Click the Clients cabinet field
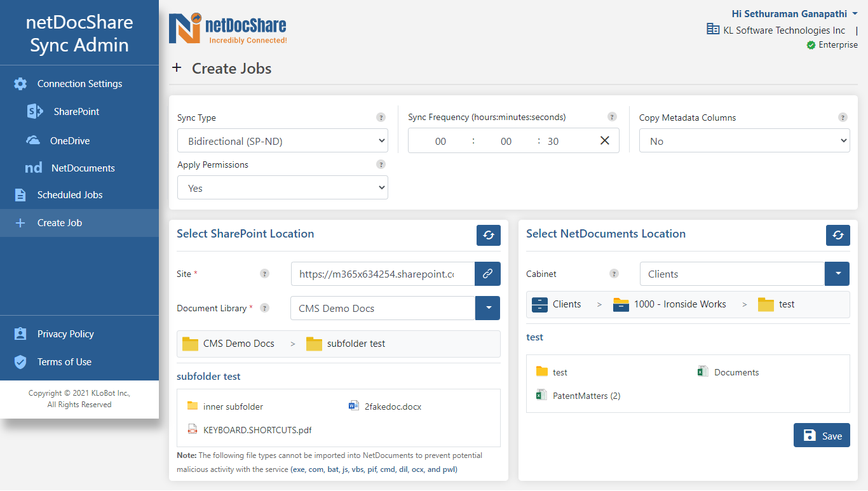The image size is (868, 491). point(732,274)
